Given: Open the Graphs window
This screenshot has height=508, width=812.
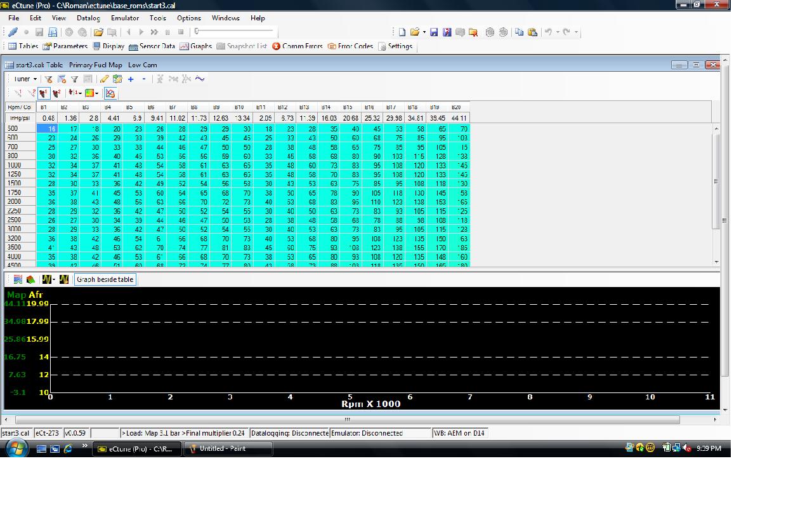Looking at the screenshot, I should coord(195,46).
